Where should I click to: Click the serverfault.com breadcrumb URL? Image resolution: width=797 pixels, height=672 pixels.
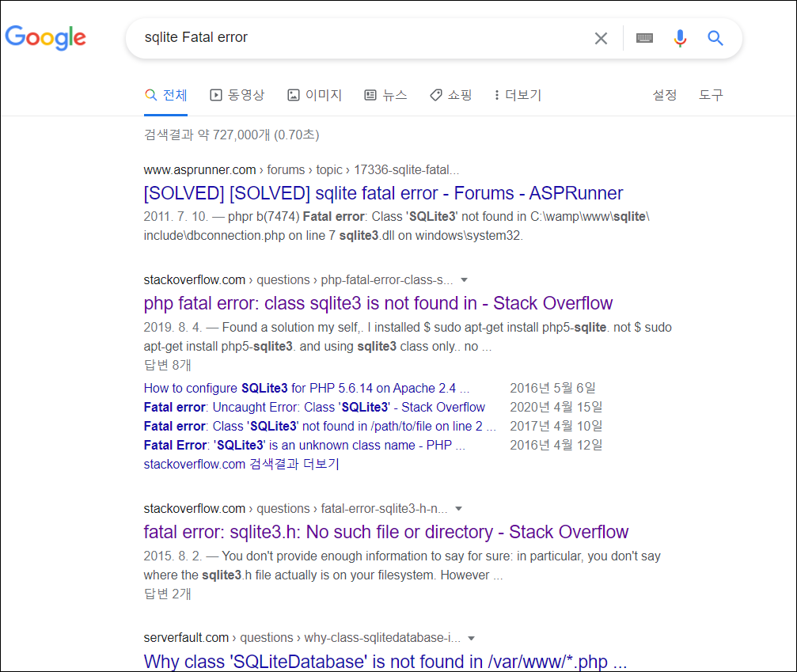point(302,638)
